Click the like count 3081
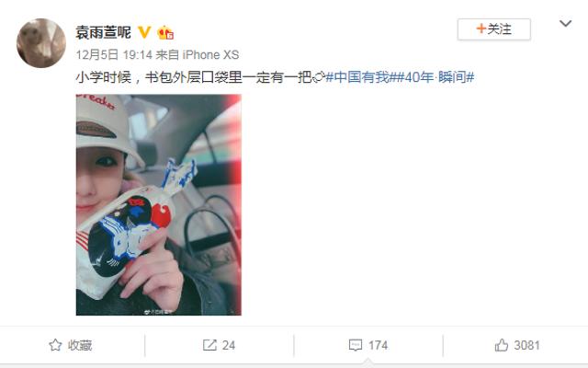Screen dimensions: 588x368 tap(526, 345)
